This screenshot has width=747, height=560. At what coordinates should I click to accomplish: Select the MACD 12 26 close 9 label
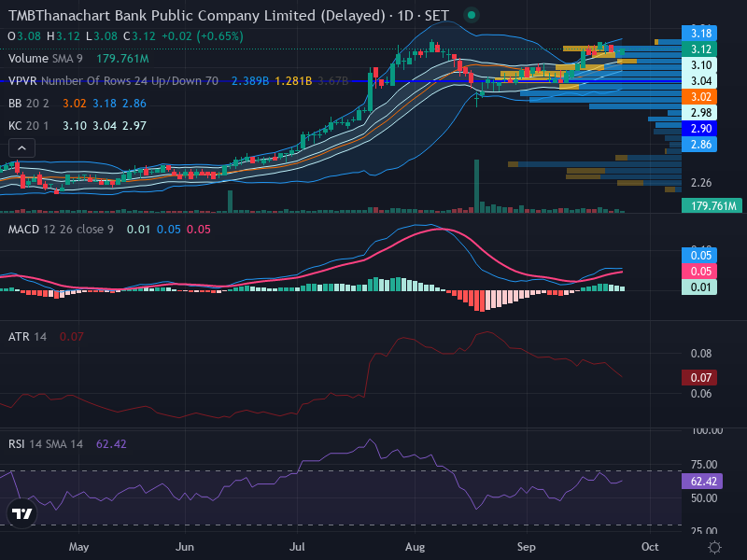click(x=61, y=230)
